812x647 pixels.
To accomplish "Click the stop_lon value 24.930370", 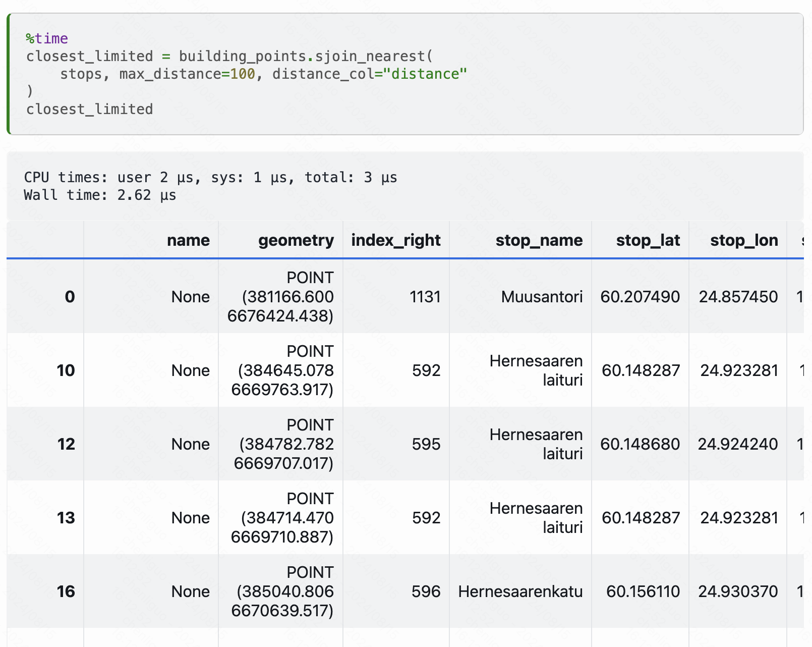I will tap(738, 591).
